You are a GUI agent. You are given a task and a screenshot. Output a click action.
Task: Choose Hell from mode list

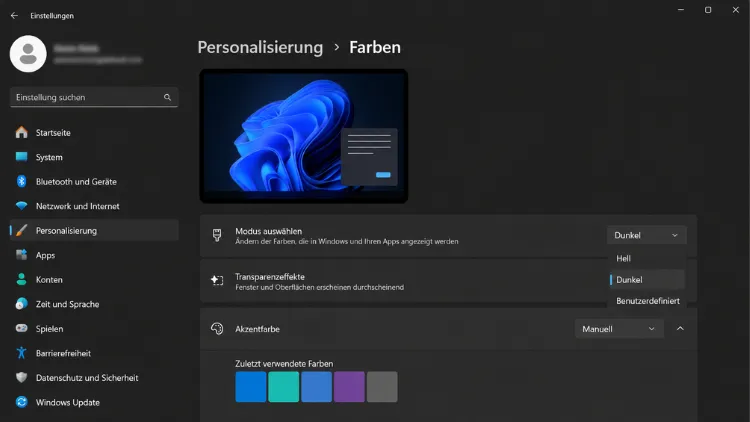tap(647, 258)
